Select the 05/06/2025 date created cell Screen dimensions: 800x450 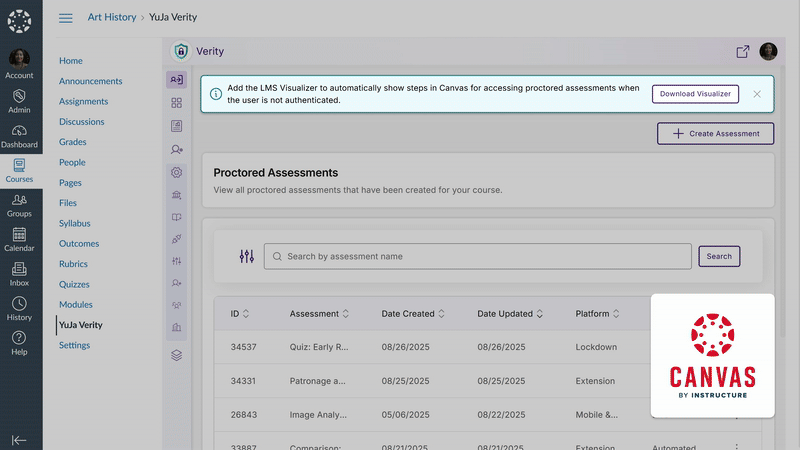[405, 415]
